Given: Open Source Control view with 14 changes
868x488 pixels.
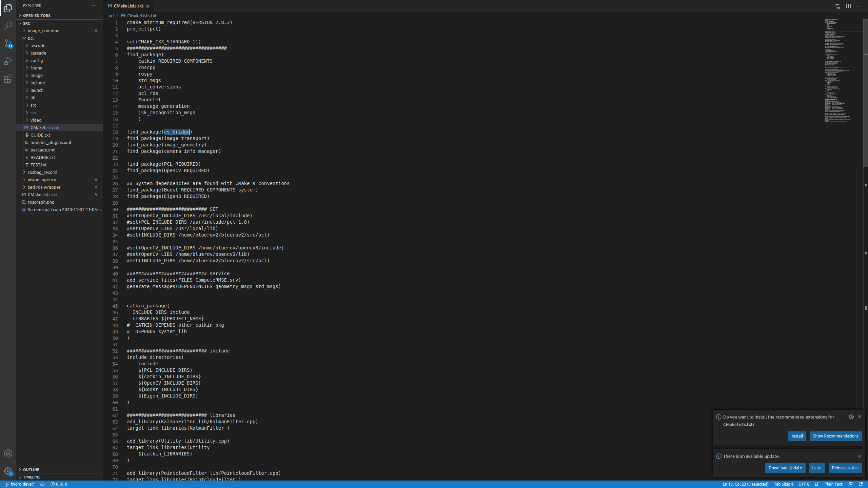Looking at the screenshot, I should [8, 43].
